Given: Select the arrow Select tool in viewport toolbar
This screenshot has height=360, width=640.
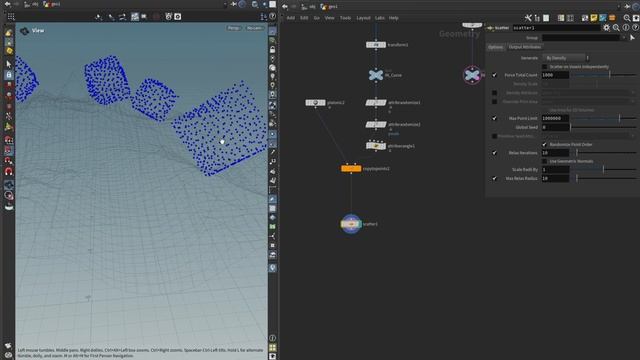Looking at the screenshot, I should click(9, 64).
